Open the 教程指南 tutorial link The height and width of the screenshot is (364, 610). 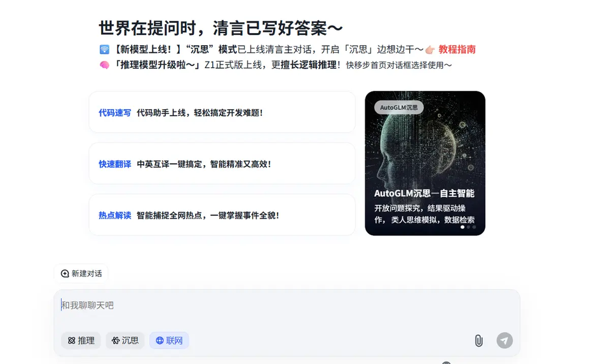tap(457, 50)
